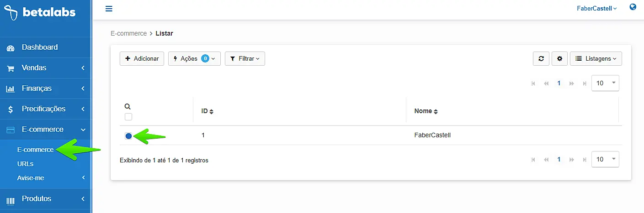Open the FaberCastell account menu
The image size is (644, 213).
pyautogui.click(x=597, y=9)
